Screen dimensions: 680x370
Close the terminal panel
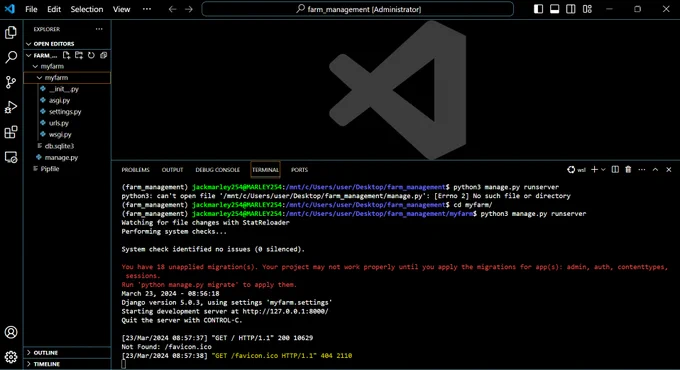[669, 170]
